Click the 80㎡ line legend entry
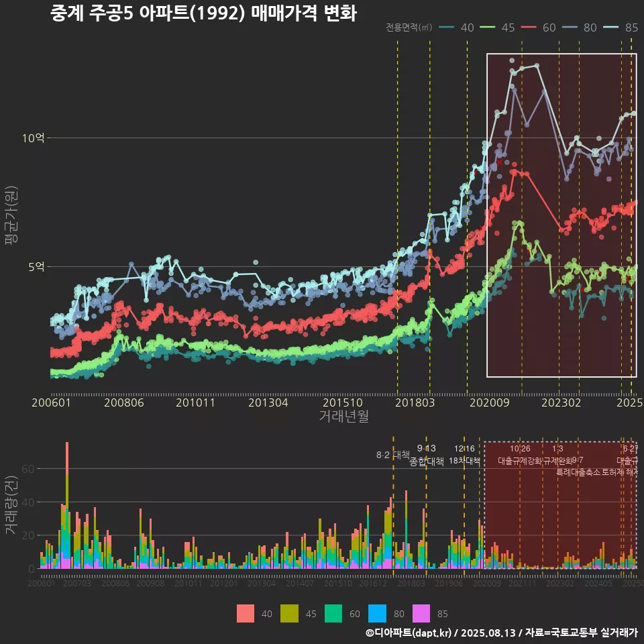This screenshot has height=644, width=644. 580,28
